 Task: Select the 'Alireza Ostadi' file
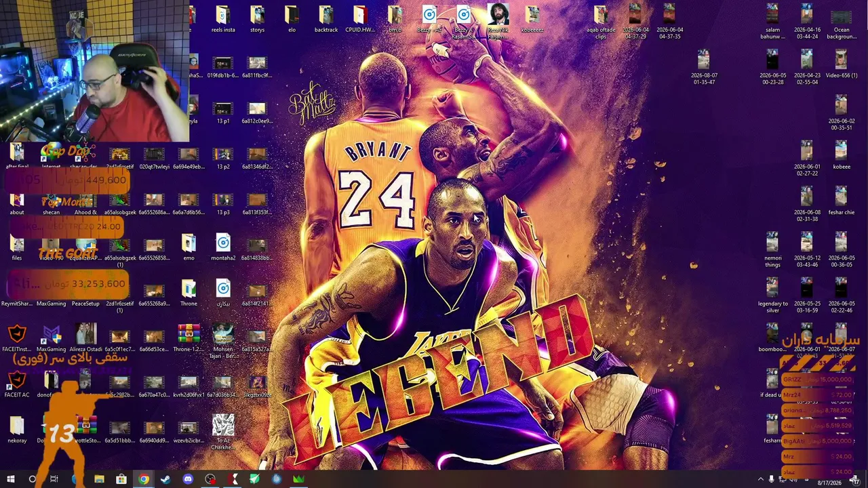coord(85,338)
